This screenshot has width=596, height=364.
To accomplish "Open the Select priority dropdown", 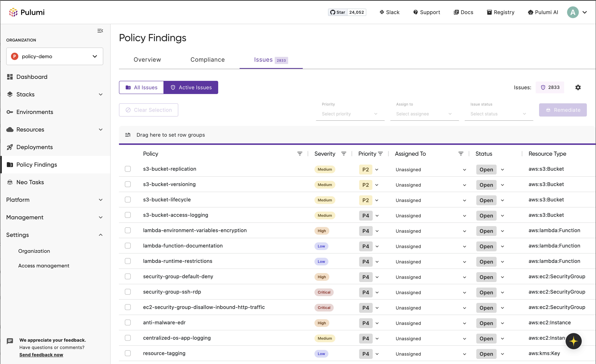I will (350, 114).
